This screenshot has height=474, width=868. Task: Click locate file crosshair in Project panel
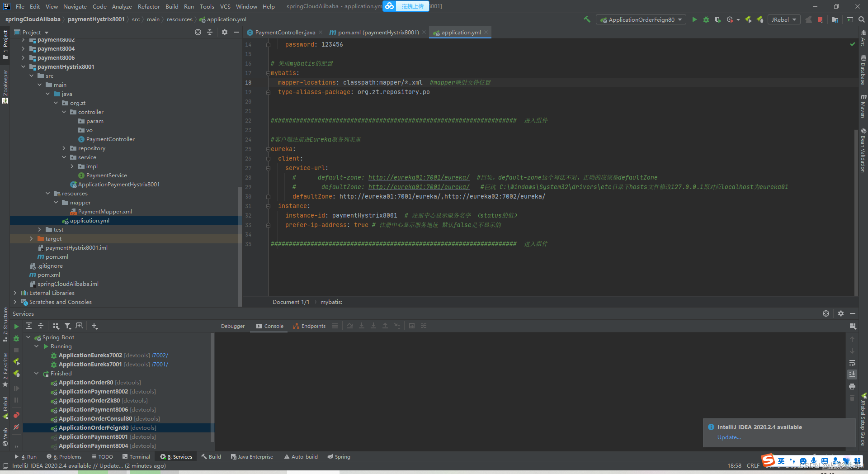coord(198,32)
